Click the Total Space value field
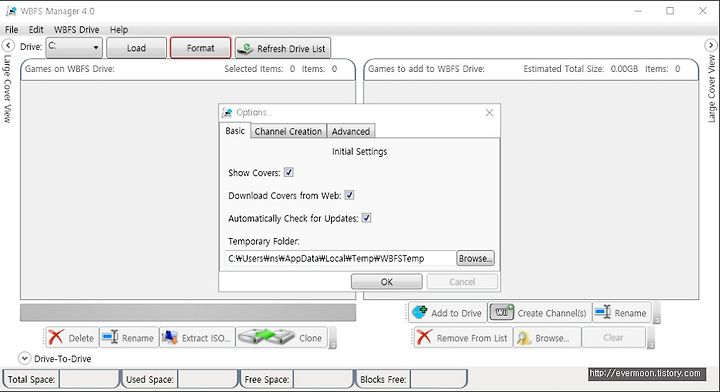 [x=88, y=379]
